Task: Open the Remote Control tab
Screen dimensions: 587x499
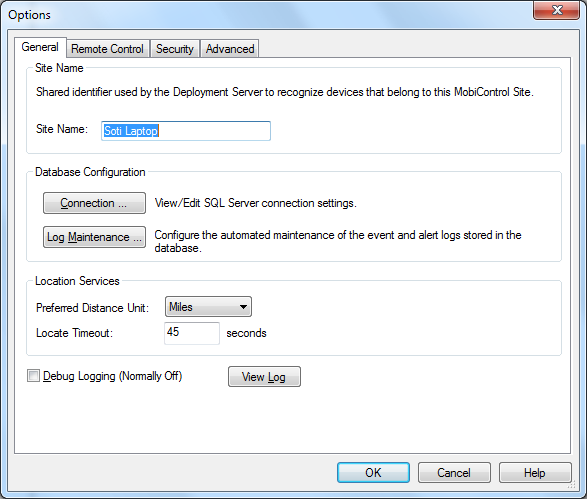Action: (107, 49)
